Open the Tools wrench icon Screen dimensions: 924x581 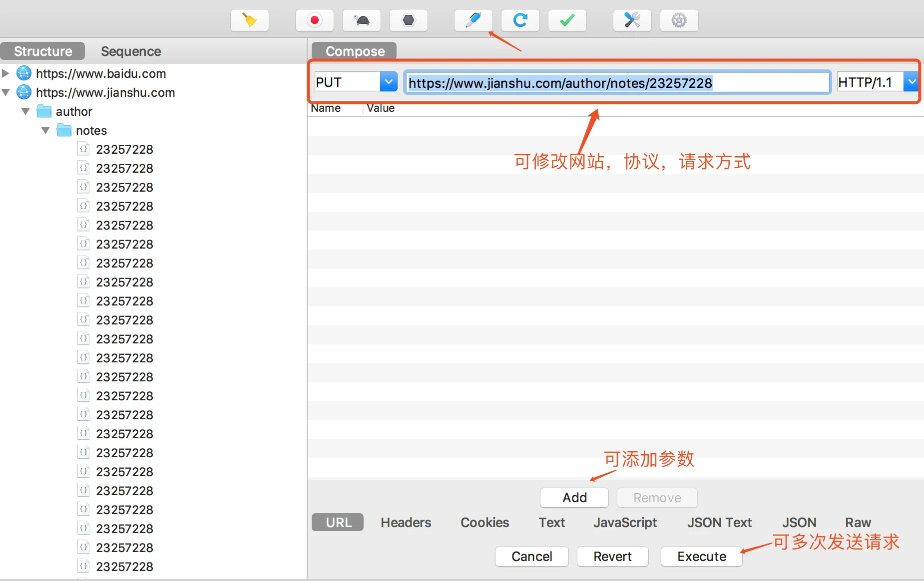(632, 20)
